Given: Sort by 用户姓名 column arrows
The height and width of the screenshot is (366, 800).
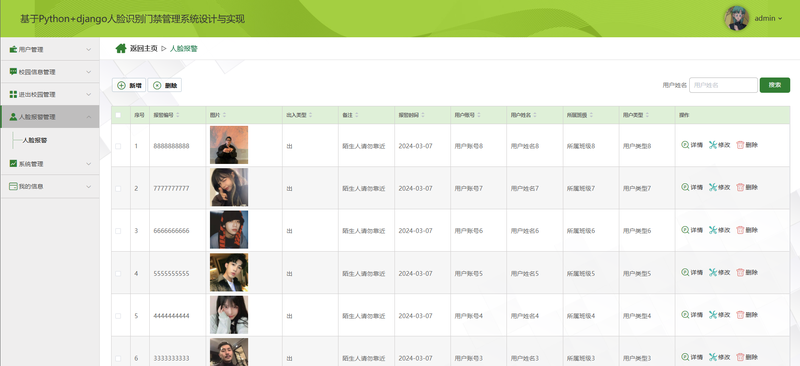Looking at the screenshot, I should coord(535,115).
